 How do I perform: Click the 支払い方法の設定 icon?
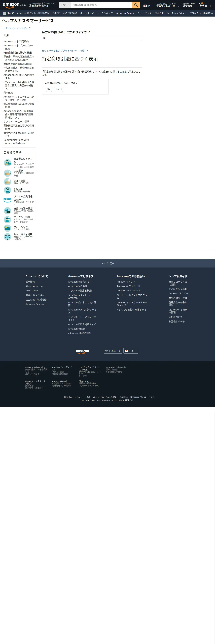point(8,211)
